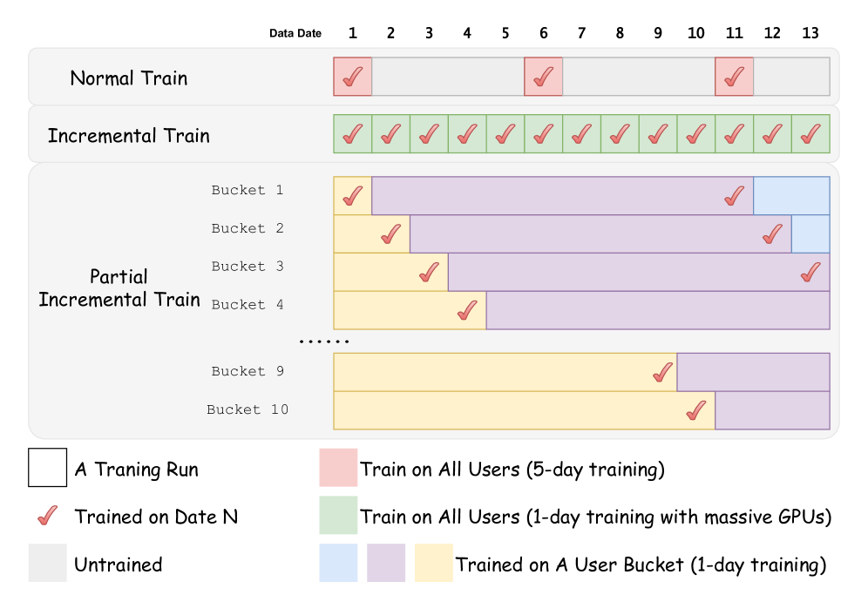868x602 pixels.
Task: Click the legend checkmark beside "Trained on Date N"
Action: 47,516
